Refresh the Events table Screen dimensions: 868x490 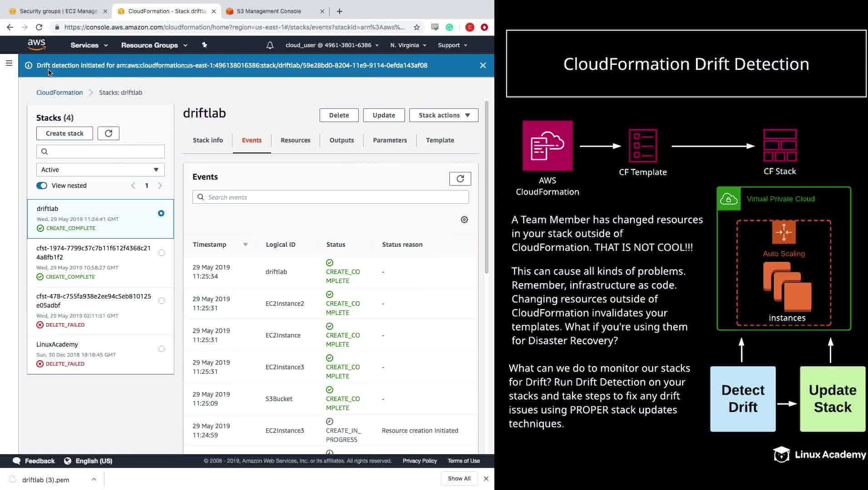[460, 179]
